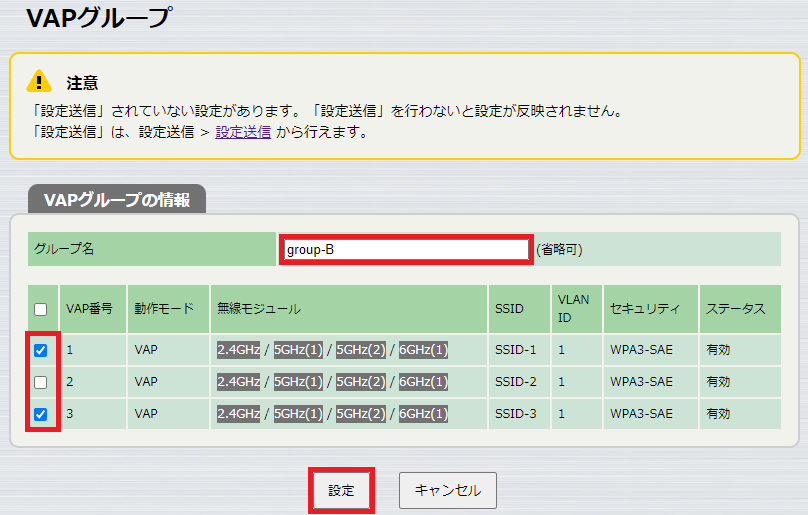Uncheck the checkbox for VAP number 3
The height and width of the screenshot is (515, 808).
[x=40, y=414]
